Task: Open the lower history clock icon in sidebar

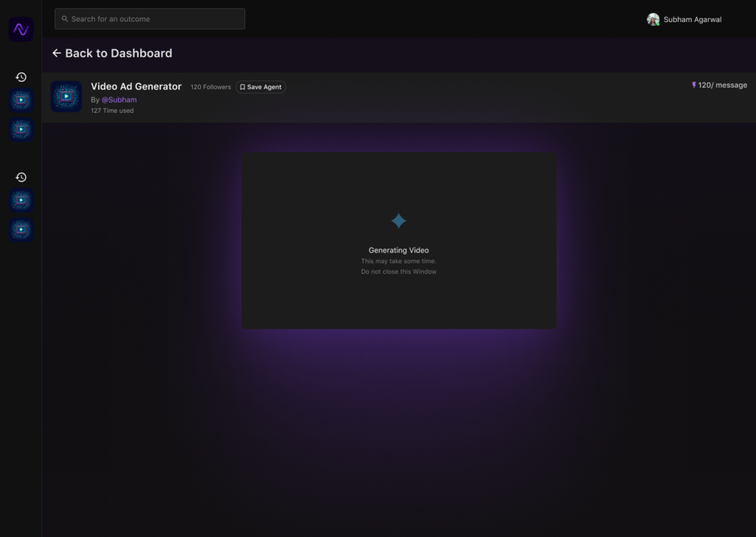Action: 21,177
